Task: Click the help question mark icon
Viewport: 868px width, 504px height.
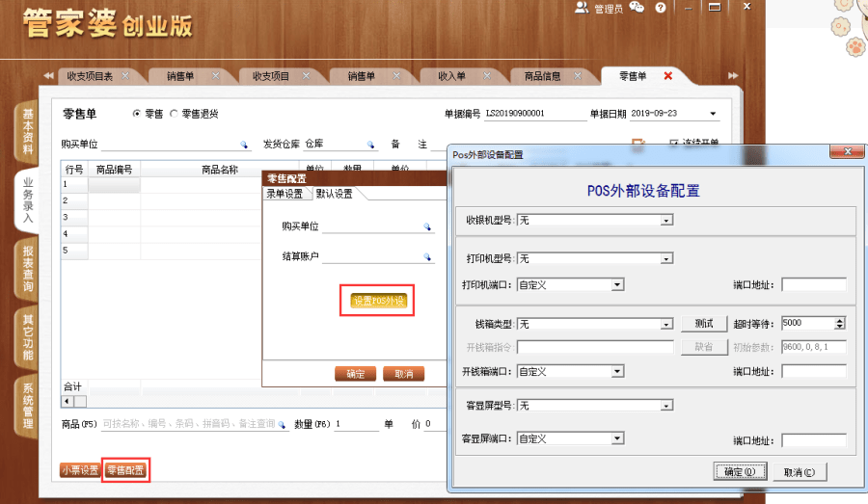Action: point(661,8)
